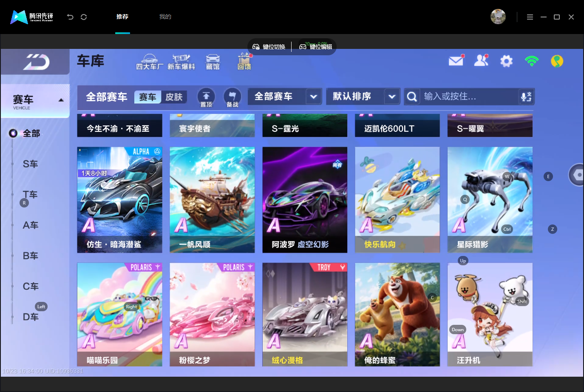Select the 俺的蜂蜜 bear card
The height and width of the screenshot is (392, 584).
(x=397, y=315)
